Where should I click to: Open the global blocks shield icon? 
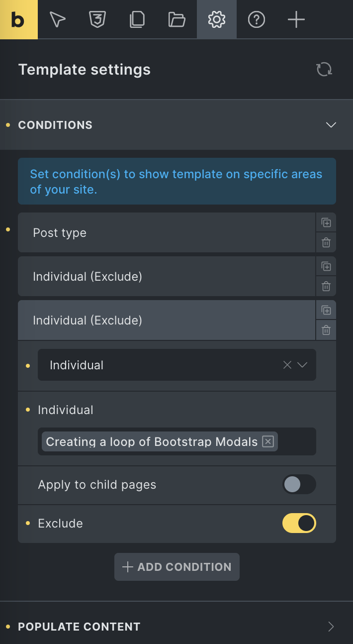(97, 19)
